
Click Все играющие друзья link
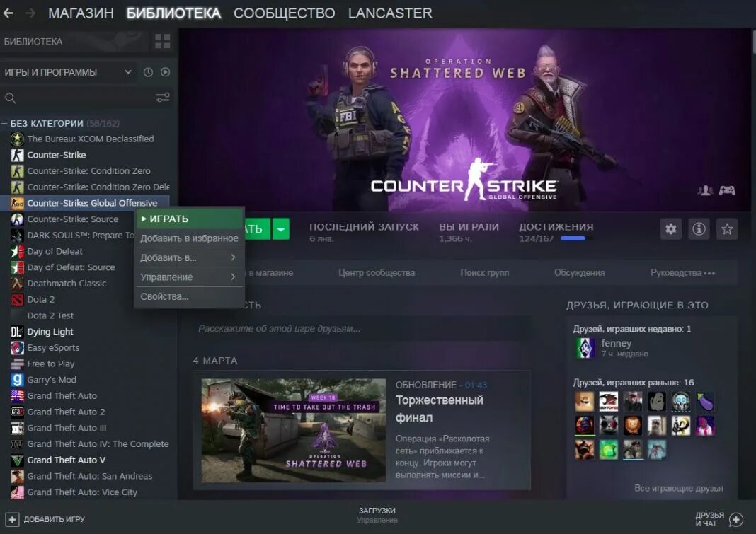[x=679, y=488]
